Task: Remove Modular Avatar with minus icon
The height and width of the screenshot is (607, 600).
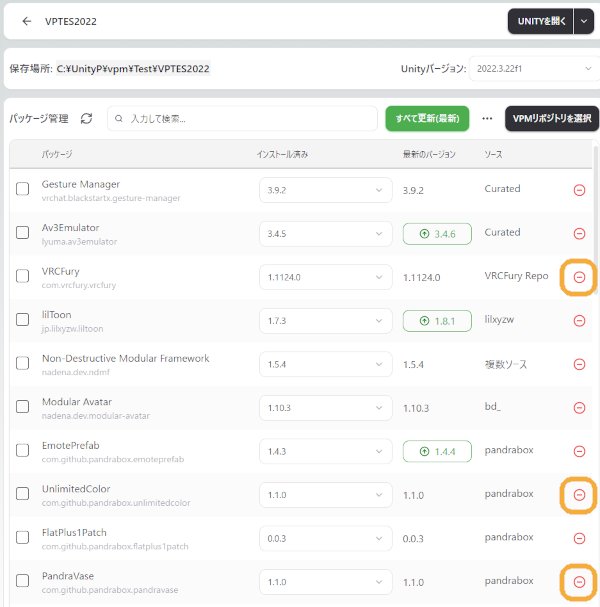Action: tap(579, 408)
